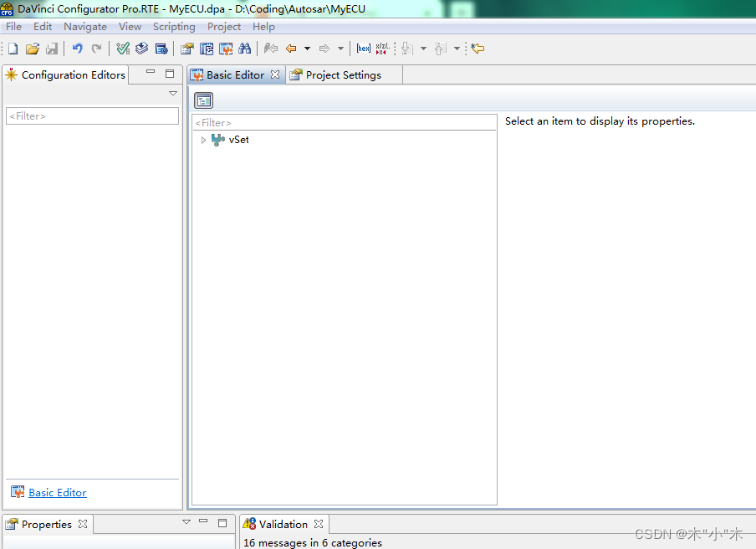Open the Navigate menu
The width and height of the screenshot is (756, 549).
pos(84,27)
